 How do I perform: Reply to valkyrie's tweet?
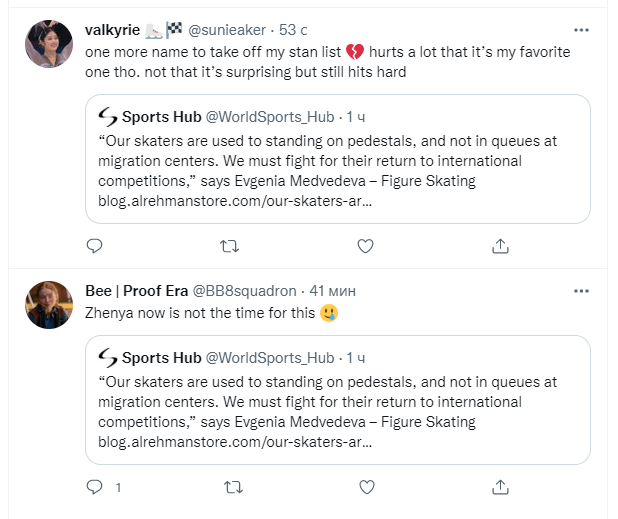pos(95,245)
